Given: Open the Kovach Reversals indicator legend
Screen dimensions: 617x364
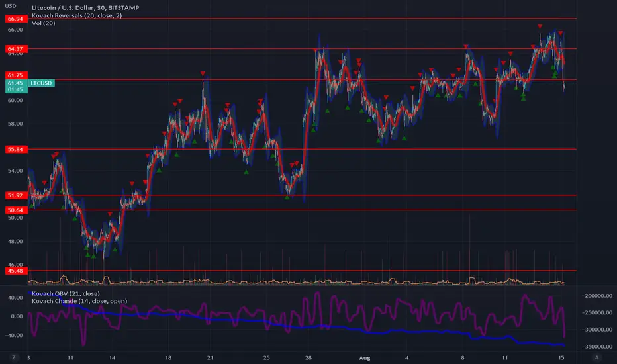Looking at the screenshot, I should 77,15.
